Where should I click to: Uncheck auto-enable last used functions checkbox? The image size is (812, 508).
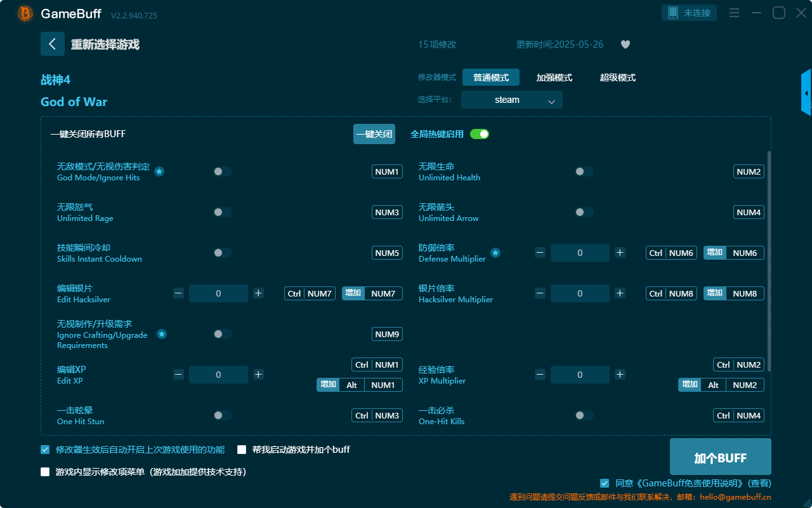[x=45, y=450]
